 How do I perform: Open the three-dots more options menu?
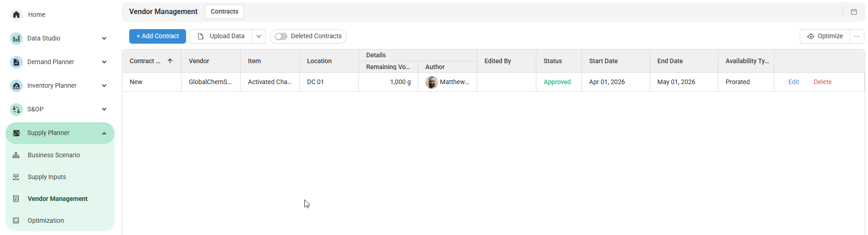pos(857,36)
